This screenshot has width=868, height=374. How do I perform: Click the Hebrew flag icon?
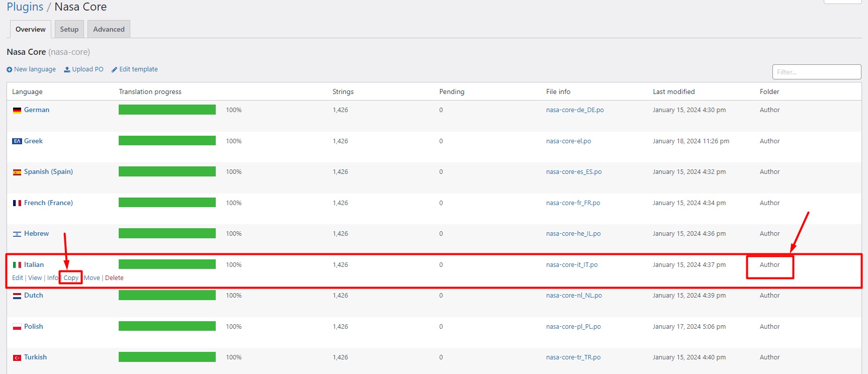(x=17, y=234)
